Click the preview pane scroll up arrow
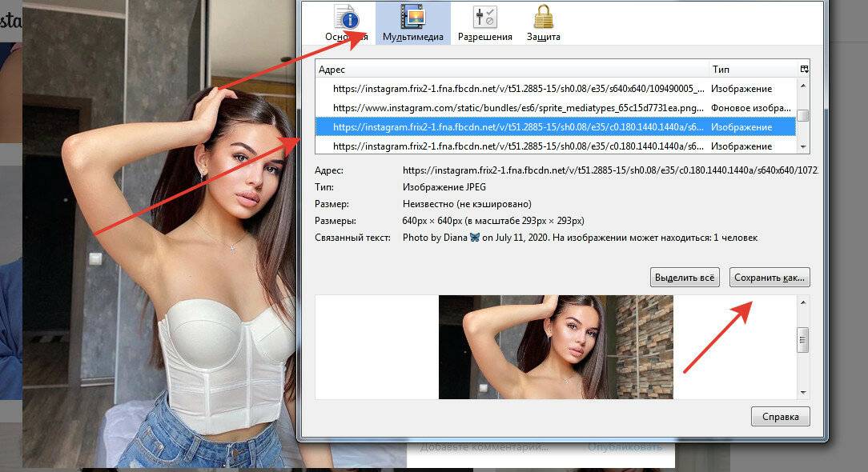Image resolution: width=868 pixels, height=472 pixels. [803, 302]
